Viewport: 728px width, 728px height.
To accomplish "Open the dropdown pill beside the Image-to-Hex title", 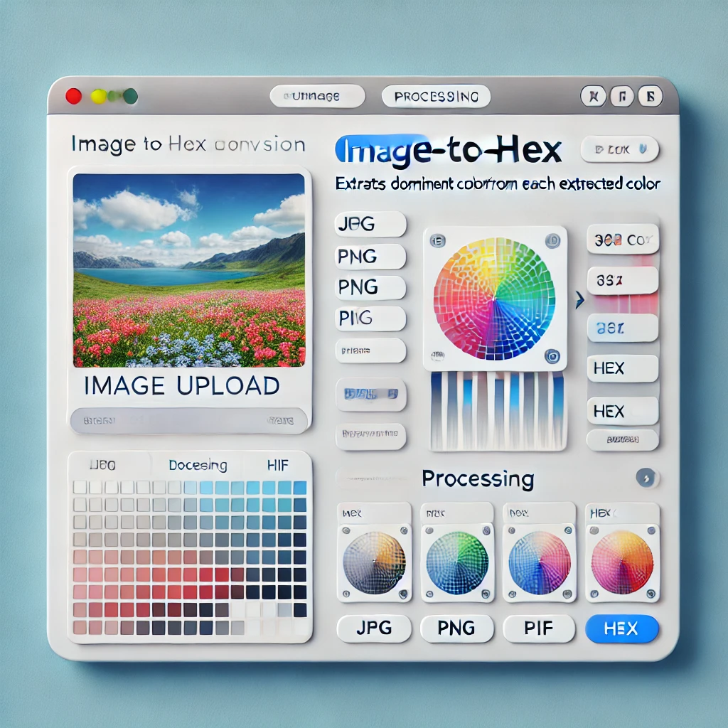I will pyautogui.click(x=620, y=149).
